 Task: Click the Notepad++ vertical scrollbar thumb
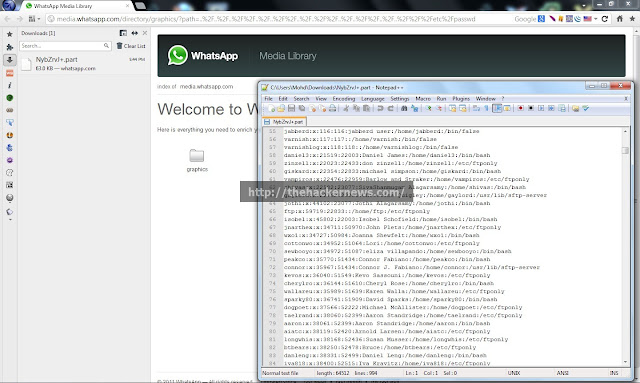tap(625, 150)
